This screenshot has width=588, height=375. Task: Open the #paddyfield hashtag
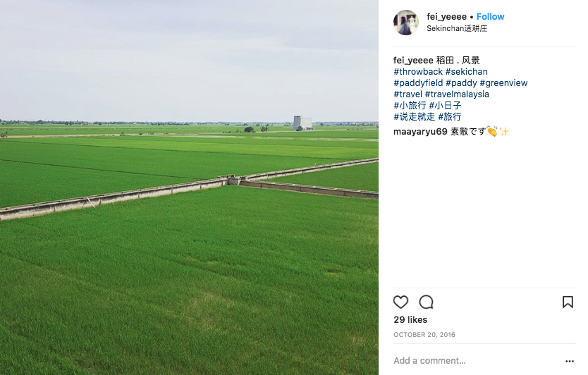pos(418,83)
